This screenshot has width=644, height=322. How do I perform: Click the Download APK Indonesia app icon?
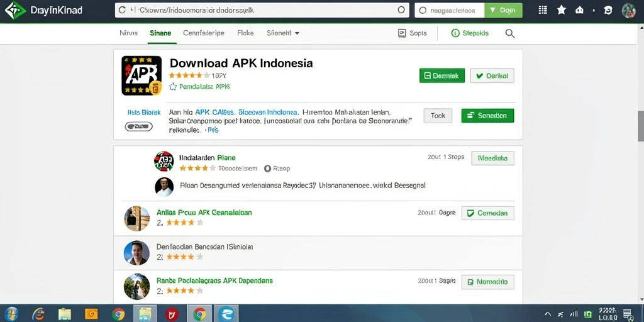(142, 75)
